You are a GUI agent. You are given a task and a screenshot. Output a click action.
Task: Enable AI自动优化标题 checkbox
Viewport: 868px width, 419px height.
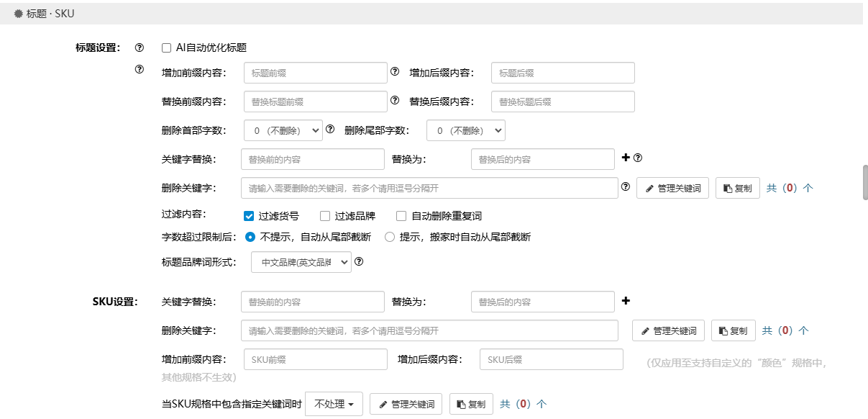(x=167, y=48)
